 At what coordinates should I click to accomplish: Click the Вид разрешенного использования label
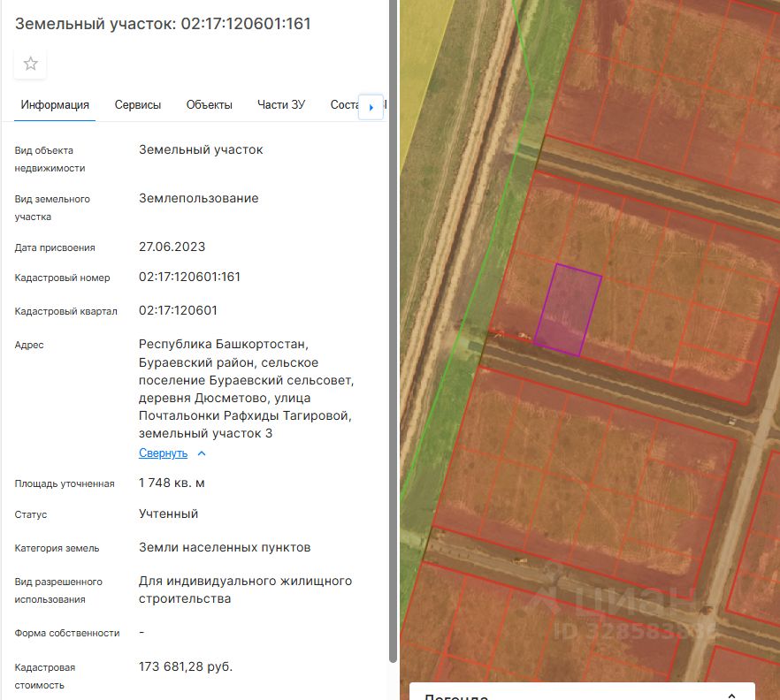pos(58,590)
